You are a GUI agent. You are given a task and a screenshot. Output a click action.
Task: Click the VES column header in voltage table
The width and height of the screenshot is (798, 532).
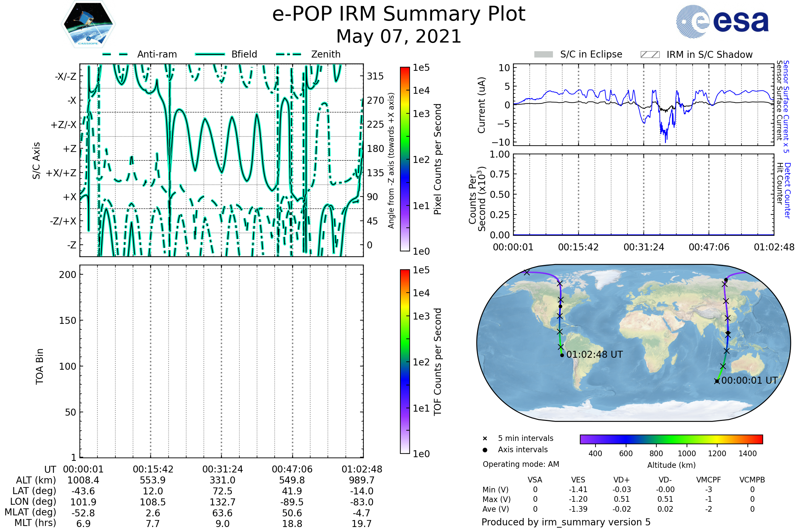(x=578, y=480)
